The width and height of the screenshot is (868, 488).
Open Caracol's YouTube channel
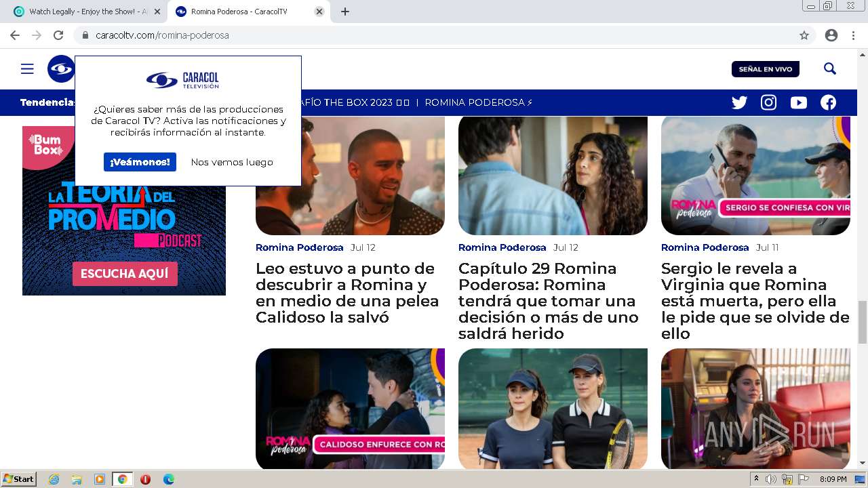[798, 102]
